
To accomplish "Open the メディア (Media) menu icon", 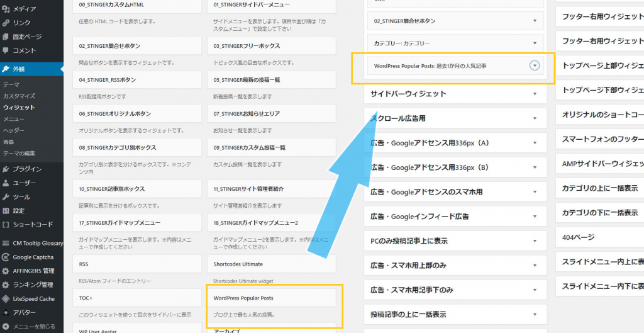I will pos(6,9).
